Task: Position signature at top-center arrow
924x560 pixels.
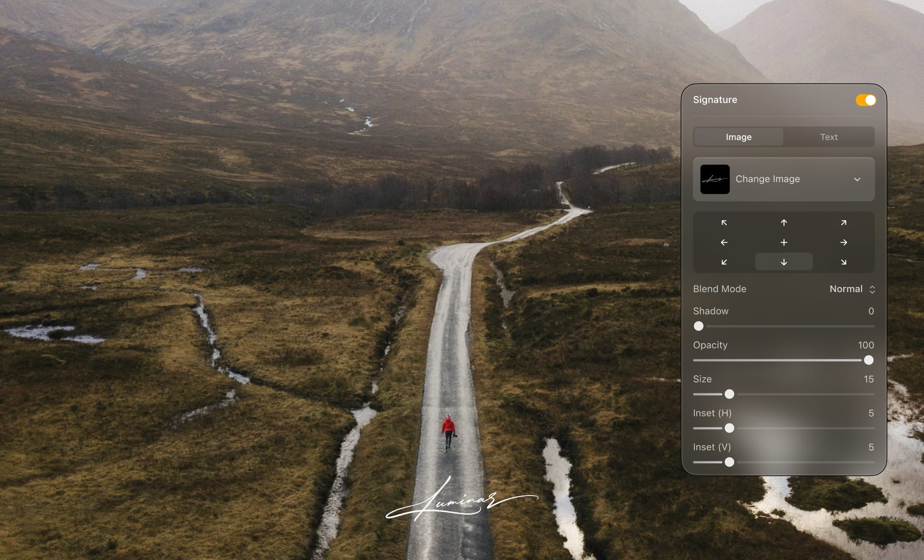Action: tap(784, 223)
